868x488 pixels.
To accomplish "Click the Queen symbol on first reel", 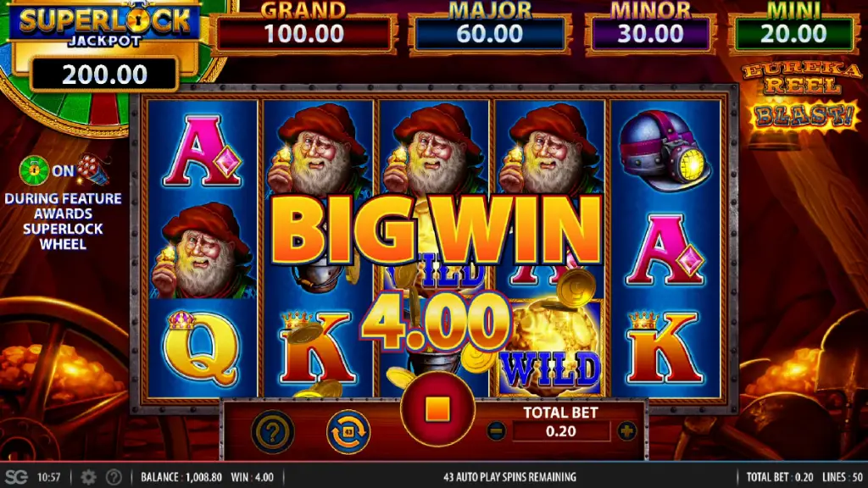I will (202, 347).
